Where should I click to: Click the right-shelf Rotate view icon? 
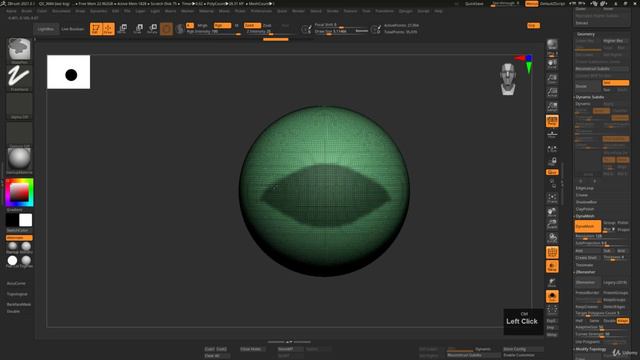click(552, 238)
